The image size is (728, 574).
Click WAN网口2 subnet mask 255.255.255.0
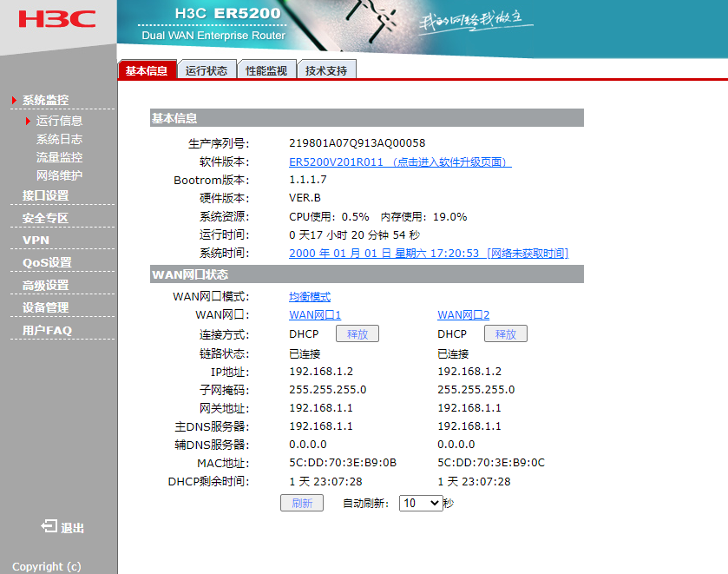[475, 390]
